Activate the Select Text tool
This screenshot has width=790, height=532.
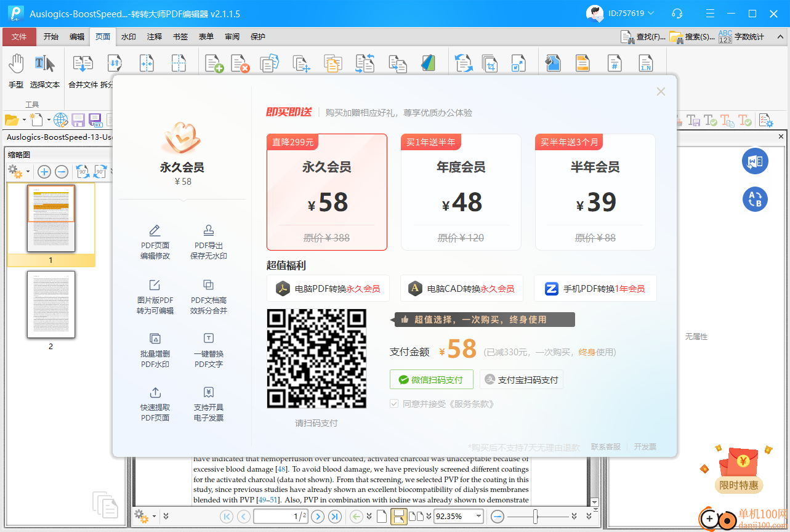click(45, 70)
